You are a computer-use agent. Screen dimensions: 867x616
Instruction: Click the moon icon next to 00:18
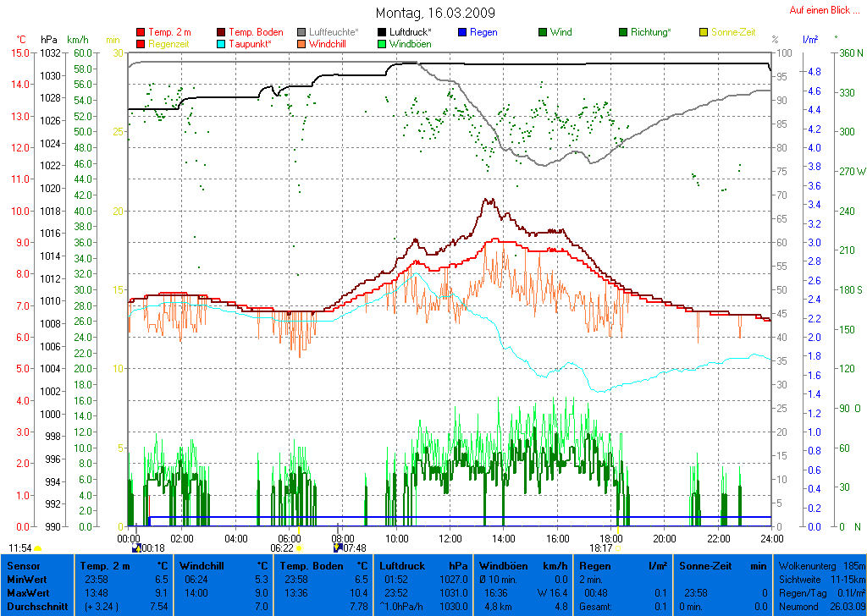click(x=136, y=548)
